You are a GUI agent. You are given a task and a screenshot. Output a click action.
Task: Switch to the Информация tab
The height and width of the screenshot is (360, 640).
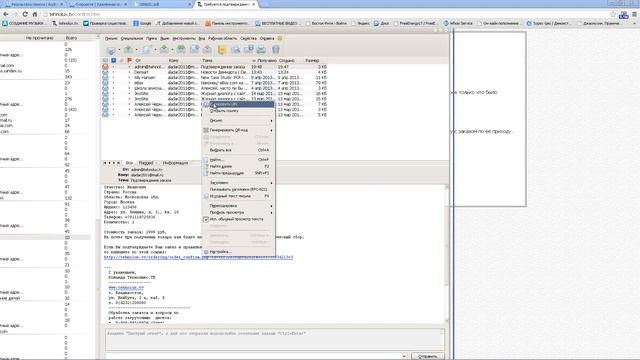tap(176, 163)
